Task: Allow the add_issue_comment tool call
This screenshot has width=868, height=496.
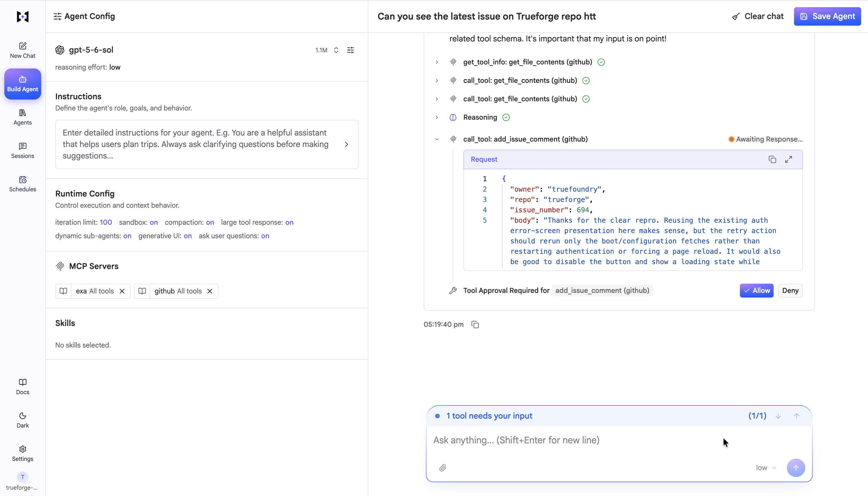Action: (x=757, y=291)
